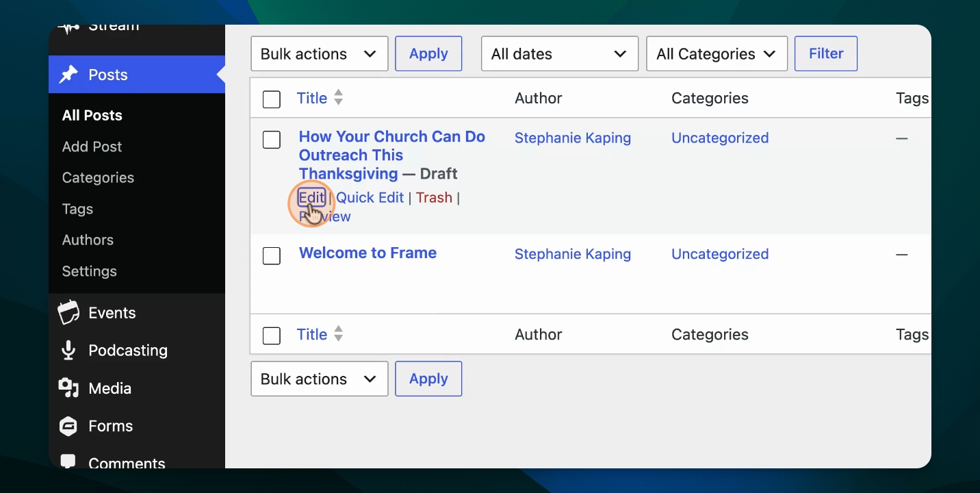Open the Welcome to Frame post title
This screenshot has width=980, height=493.
(x=367, y=253)
